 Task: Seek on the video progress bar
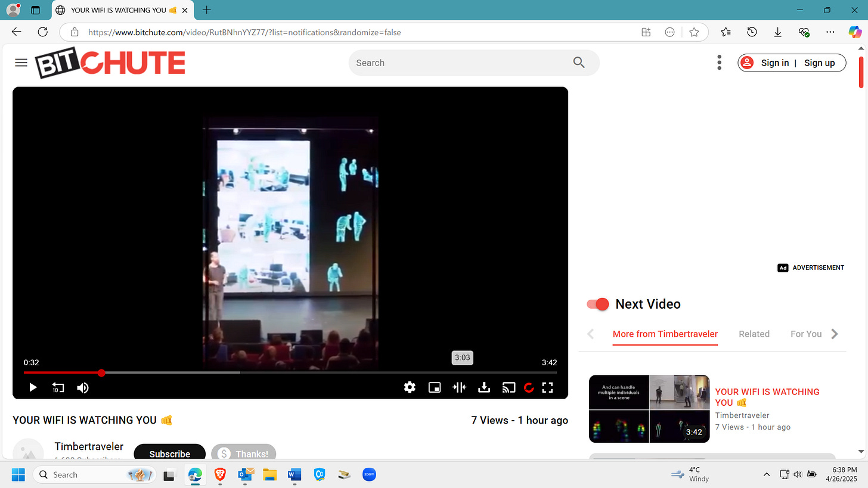(290, 373)
